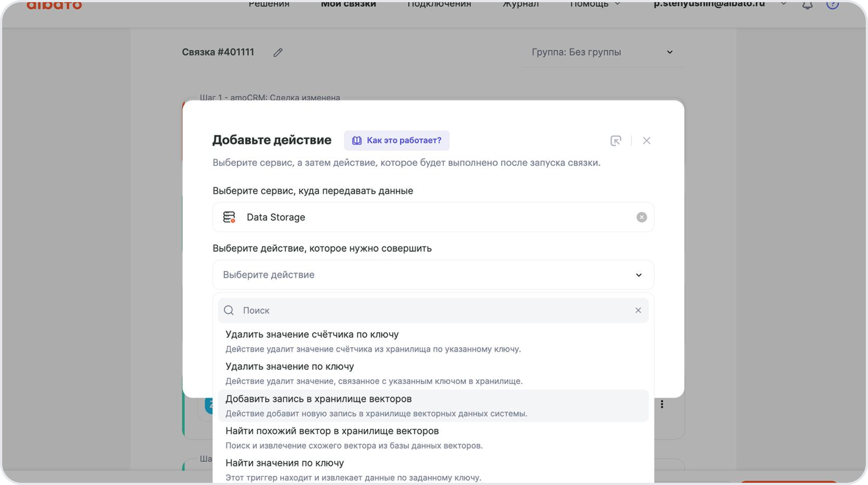Select Удалить значение по ключу action
The image size is (868, 485).
[433, 373]
